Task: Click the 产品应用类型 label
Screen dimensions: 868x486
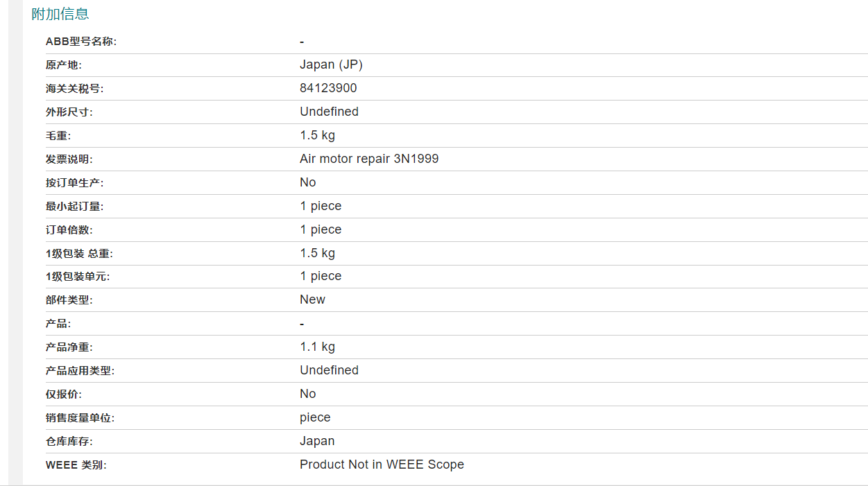Action: tap(80, 371)
